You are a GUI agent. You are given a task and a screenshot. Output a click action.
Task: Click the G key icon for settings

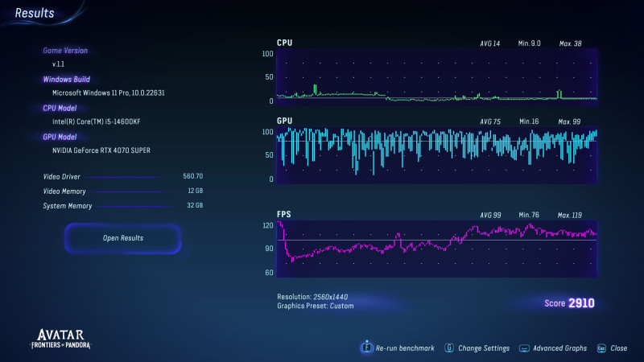click(x=449, y=348)
